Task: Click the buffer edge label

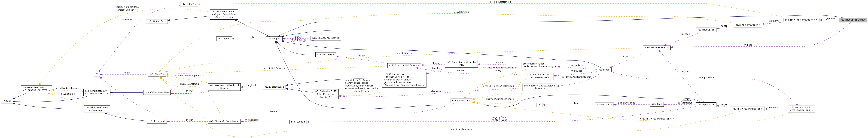Action: tap(298, 37)
